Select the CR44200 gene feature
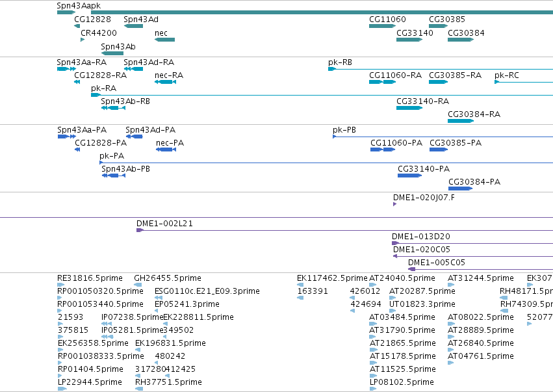 point(83,40)
